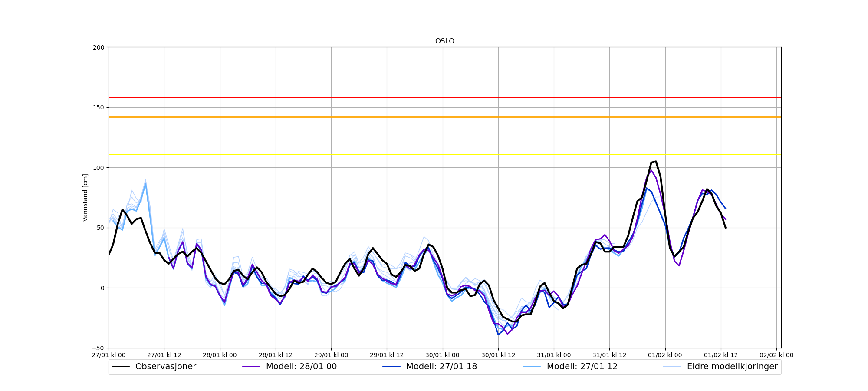Click the red threshold line on the chart
The width and height of the screenshot is (868, 391).
(445, 97)
